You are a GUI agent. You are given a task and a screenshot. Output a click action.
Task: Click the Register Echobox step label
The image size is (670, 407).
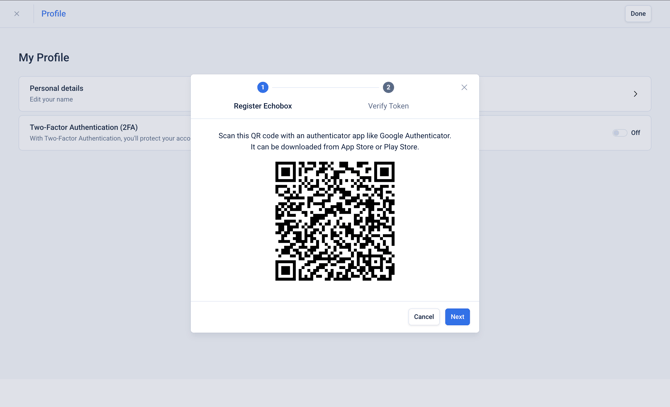pos(263,106)
